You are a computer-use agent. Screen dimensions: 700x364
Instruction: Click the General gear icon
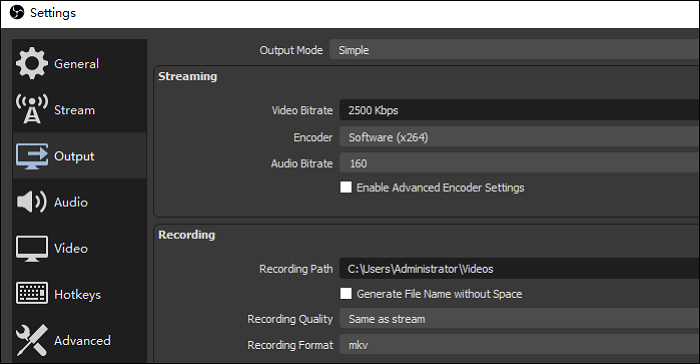point(32,63)
